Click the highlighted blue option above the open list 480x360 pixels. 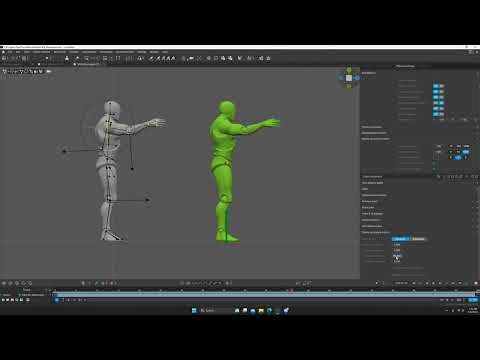tap(401, 239)
